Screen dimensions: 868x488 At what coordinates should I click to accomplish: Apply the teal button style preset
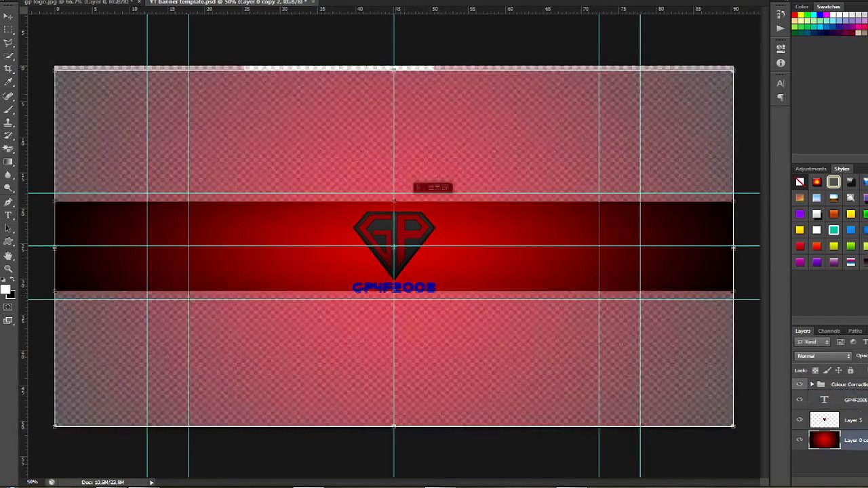click(833, 230)
